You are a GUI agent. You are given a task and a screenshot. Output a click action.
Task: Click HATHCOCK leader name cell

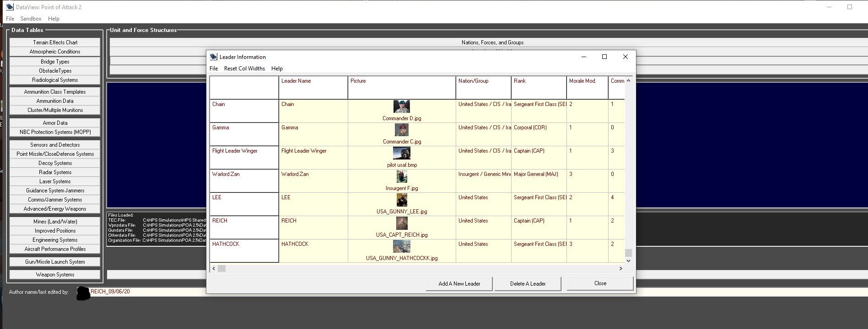[313, 251]
